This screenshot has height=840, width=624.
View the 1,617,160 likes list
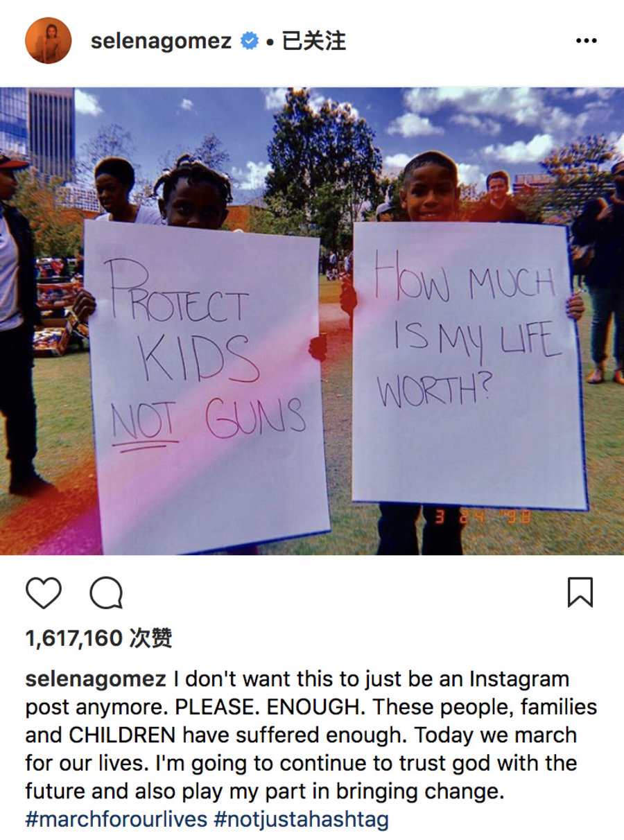[x=98, y=638]
